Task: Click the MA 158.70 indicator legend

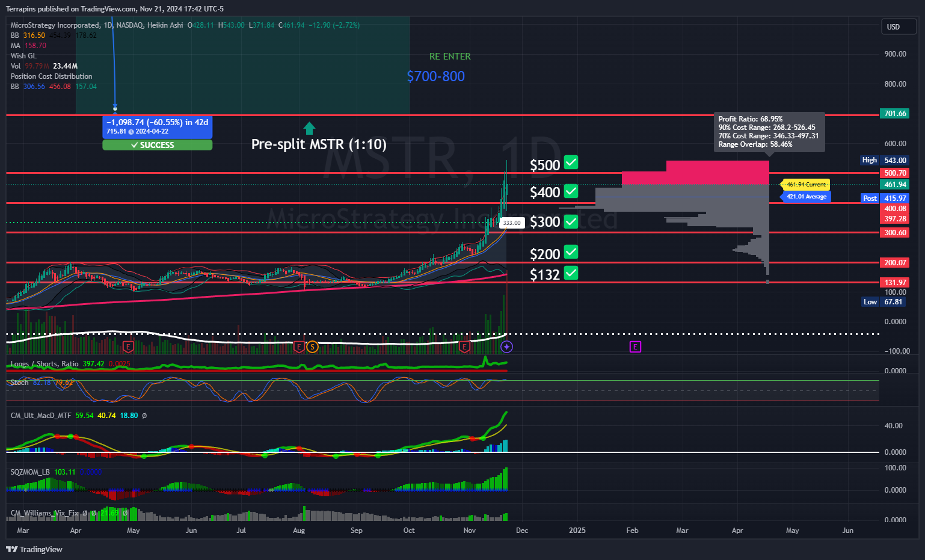Action: tap(28, 46)
